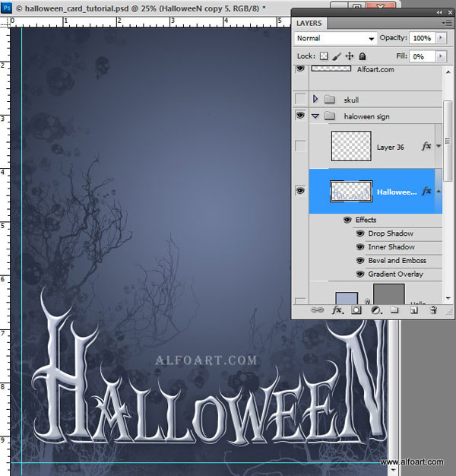Hide the Inner Shadow effect
Image resolution: width=456 pixels, height=476 pixels.
[360, 247]
